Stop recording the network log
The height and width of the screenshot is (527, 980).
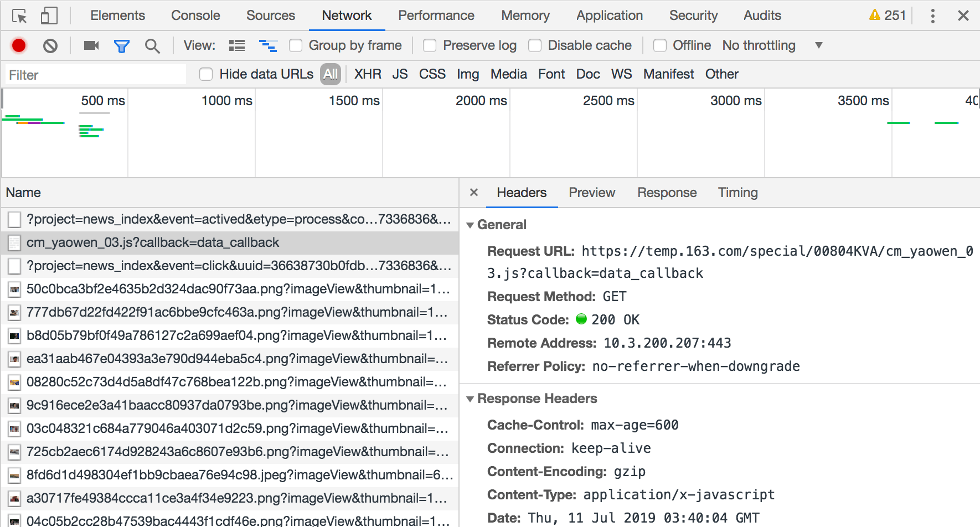pos(19,45)
